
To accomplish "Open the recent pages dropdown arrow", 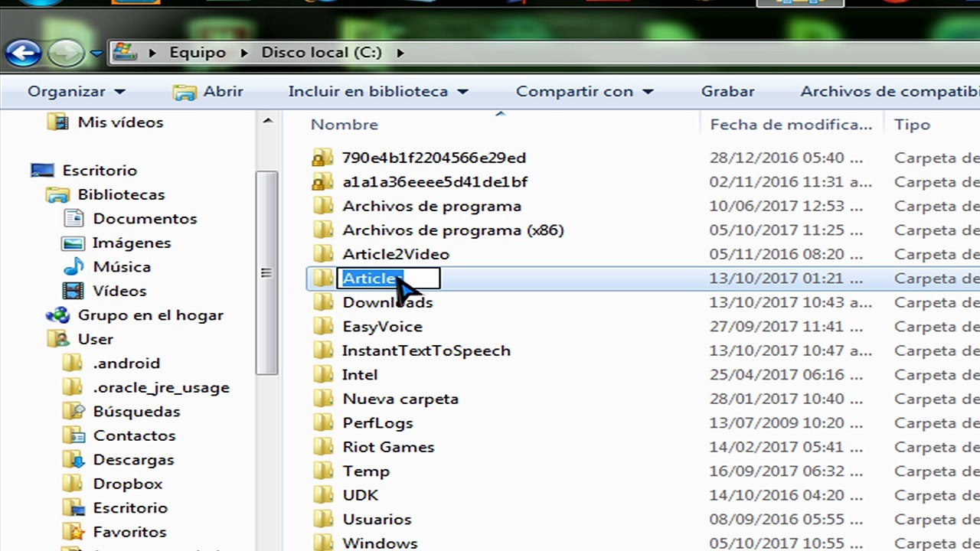I will tap(96, 54).
